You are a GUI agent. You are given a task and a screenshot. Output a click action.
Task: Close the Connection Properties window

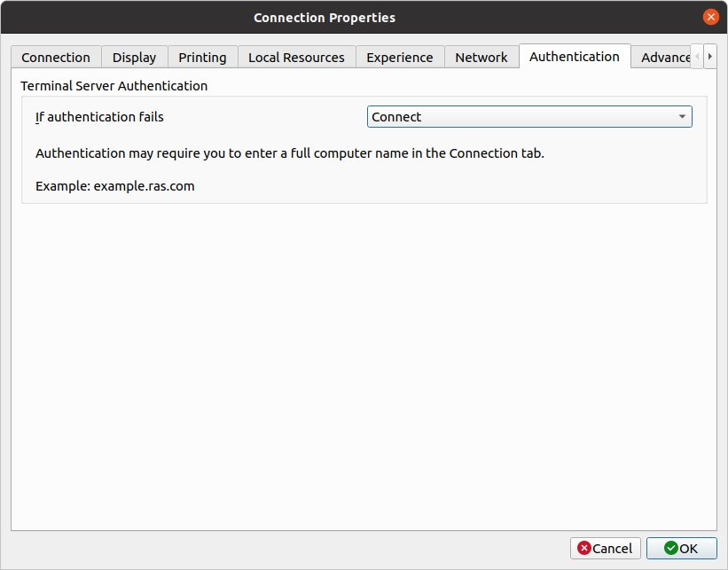pos(710,17)
